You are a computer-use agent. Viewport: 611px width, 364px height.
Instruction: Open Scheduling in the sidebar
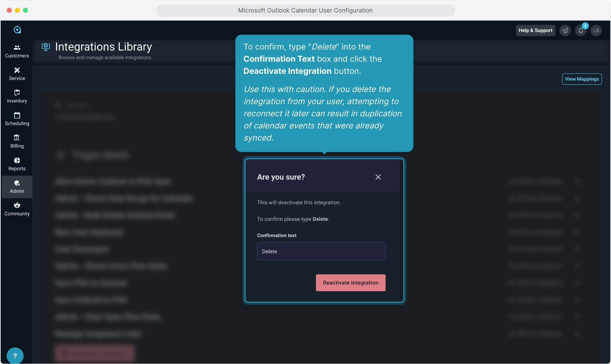coord(17,119)
